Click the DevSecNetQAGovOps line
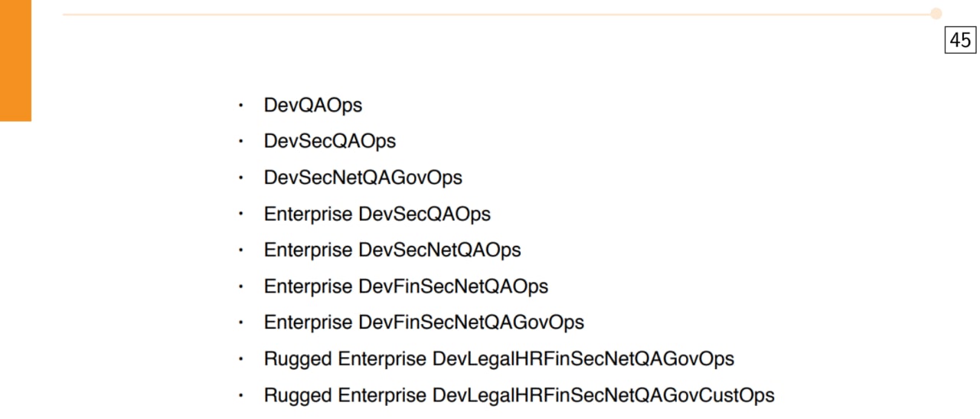 coord(363,178)
